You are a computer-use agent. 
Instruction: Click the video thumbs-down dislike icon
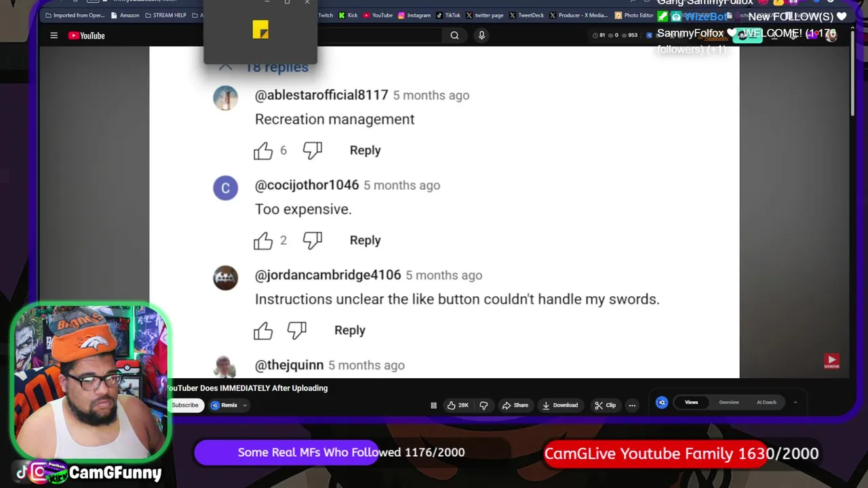tap(484, 405)
